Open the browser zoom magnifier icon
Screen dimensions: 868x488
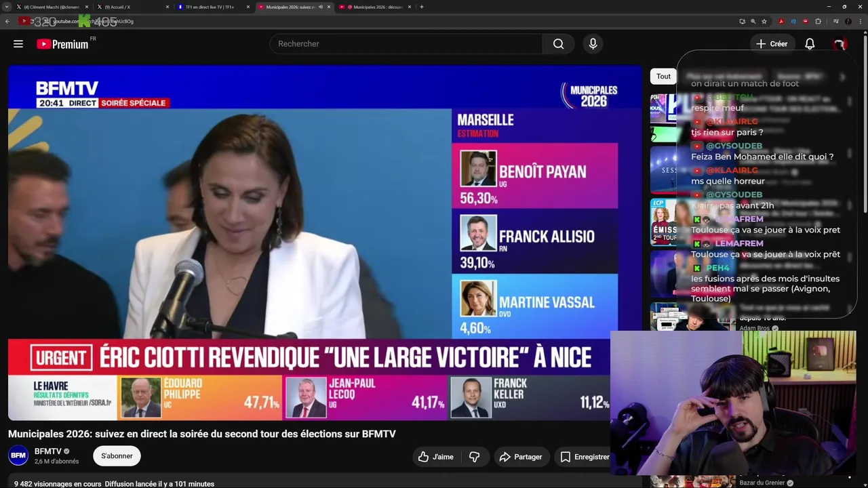(x=753, y=21)
